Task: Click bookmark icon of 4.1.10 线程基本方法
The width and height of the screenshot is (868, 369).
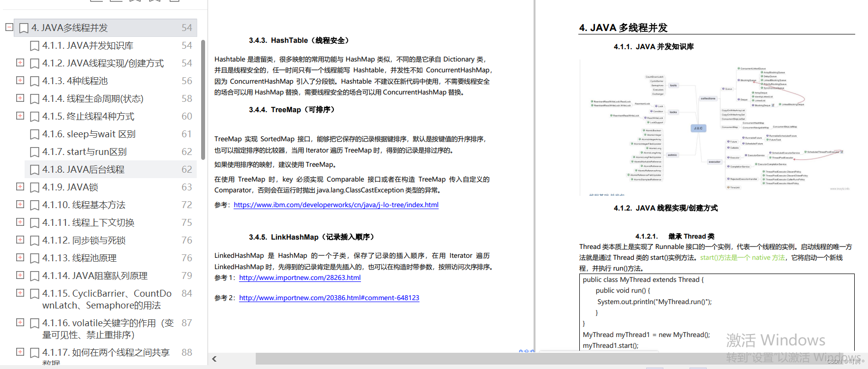Action: click(x=34, y=205)
